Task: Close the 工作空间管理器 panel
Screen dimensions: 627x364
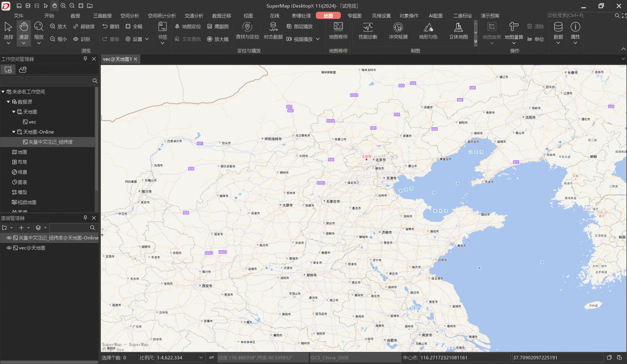Action: click(x=94, y=59)
